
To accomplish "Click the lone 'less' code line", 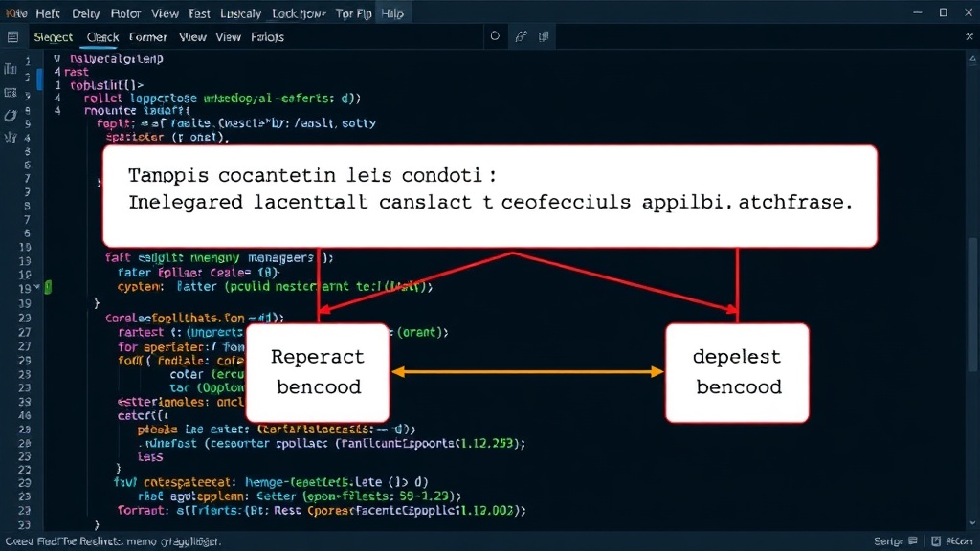I will click(150, 456).
